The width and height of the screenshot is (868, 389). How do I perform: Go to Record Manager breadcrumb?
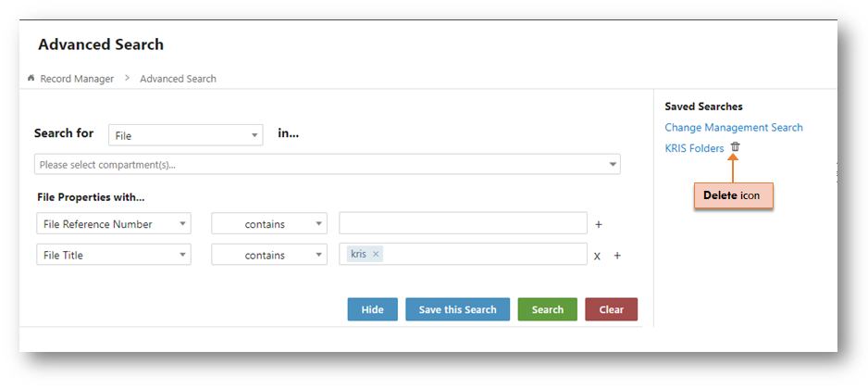point(77,79)
